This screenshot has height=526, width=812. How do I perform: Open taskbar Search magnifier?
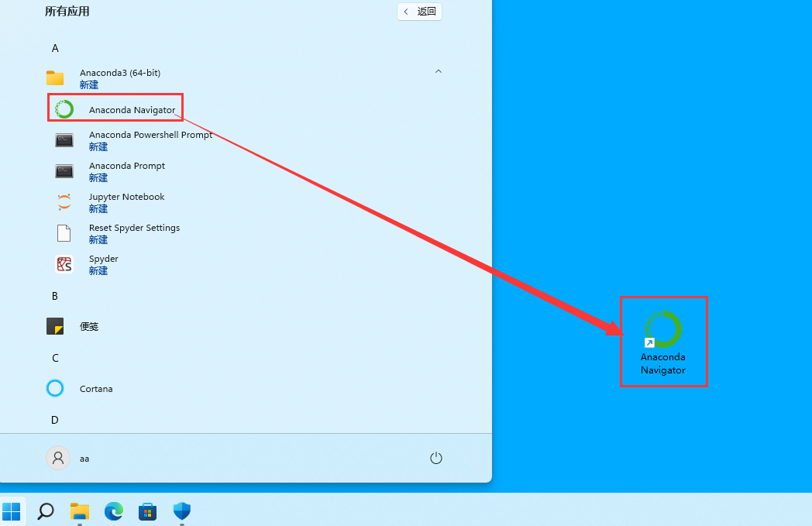pos(46,511)
